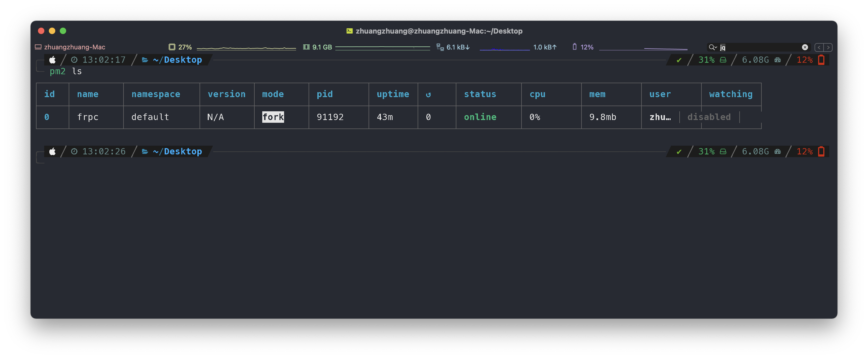Image resolution: width=868 pixels, height=359 pixels.
Task: Click the zhuangzhuang-Mac hostname label
Action: point(75,47)
